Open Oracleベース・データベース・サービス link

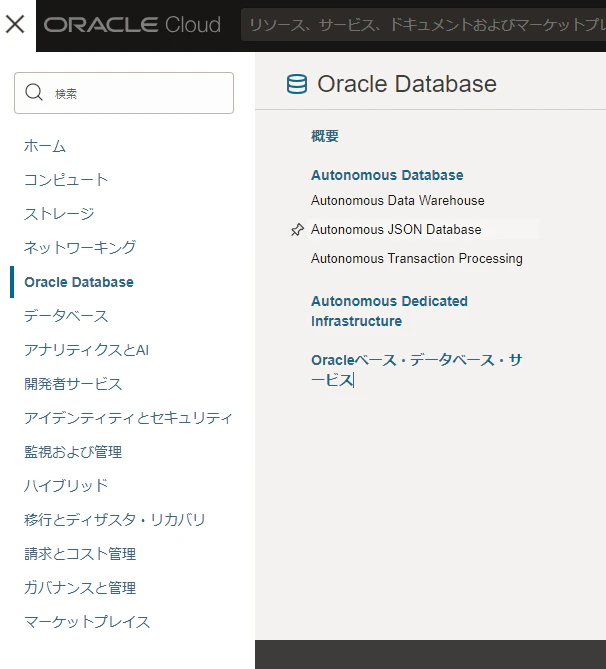point(417,370)
